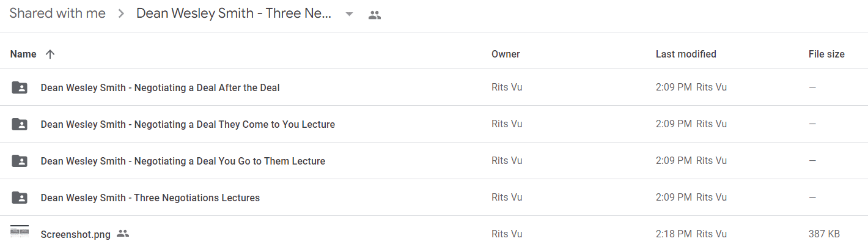Click the Owner column header
Screen dimensions: 868x252
(x=506, y=54)
